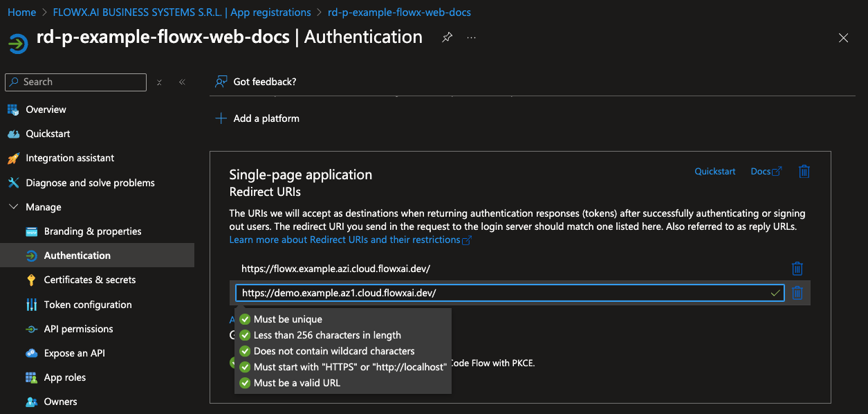Click the Authentication sidebar icon
The width and height of the screenshot is (868, 414).
(x=31, y=255)
